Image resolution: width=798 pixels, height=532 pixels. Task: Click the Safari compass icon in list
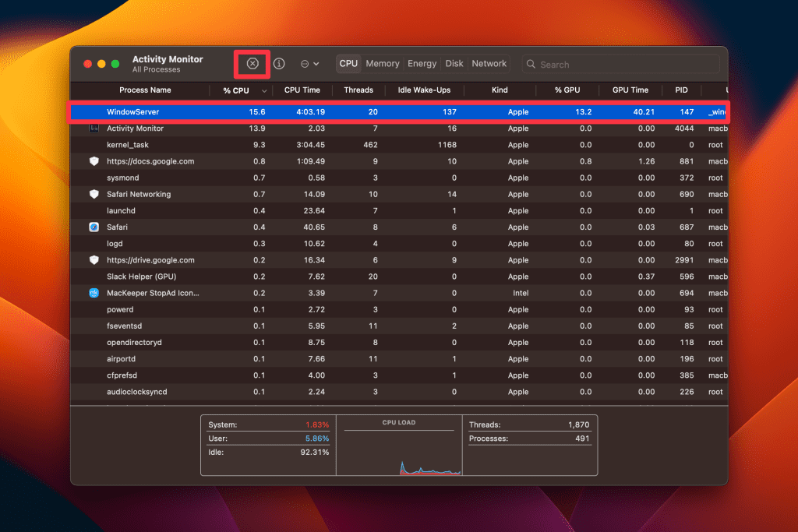point(94,227)
